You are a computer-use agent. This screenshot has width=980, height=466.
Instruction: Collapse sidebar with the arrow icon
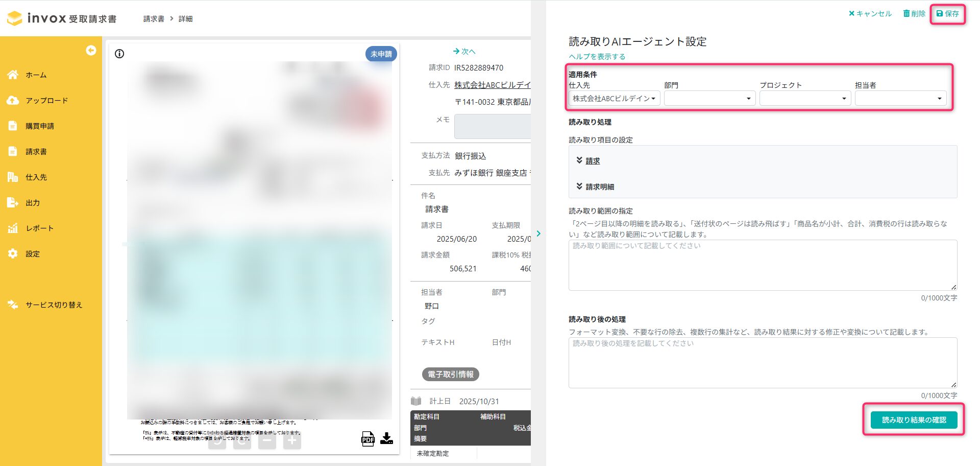[x=91, y=50]
